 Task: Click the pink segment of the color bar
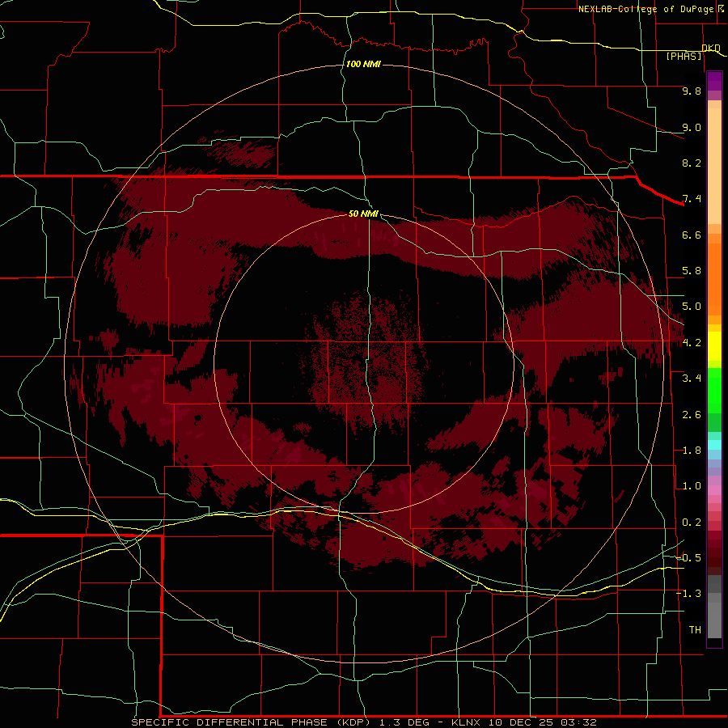[714, 490]
